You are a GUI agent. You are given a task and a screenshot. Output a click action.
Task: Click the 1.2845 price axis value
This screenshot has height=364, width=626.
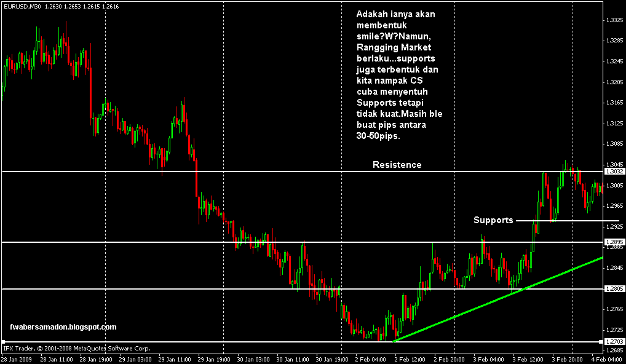coord(614,268)
